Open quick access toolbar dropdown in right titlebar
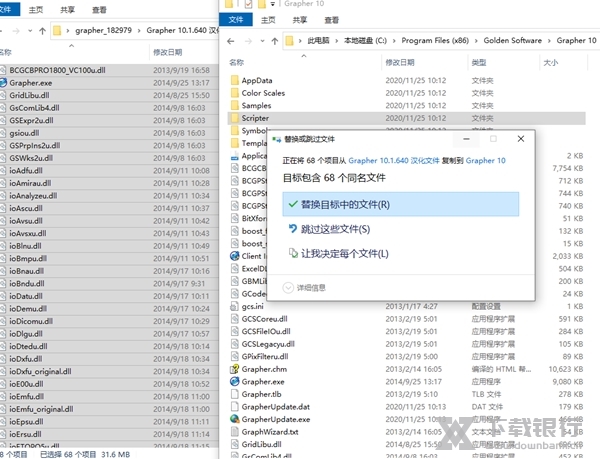The height and width of the screenshot is (459, 600). pos(272,4)
